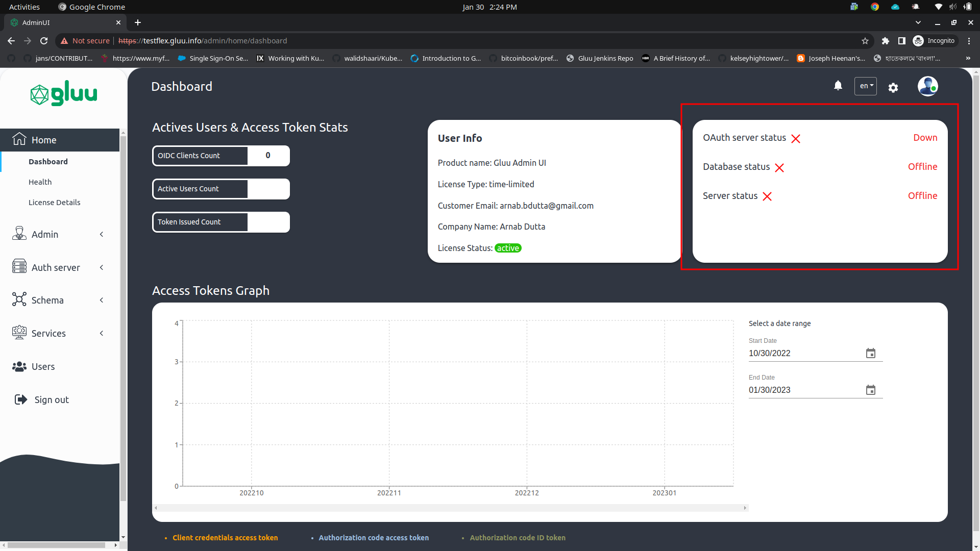
Task: Open the settings gear icon
Action: tap(893, 87)
